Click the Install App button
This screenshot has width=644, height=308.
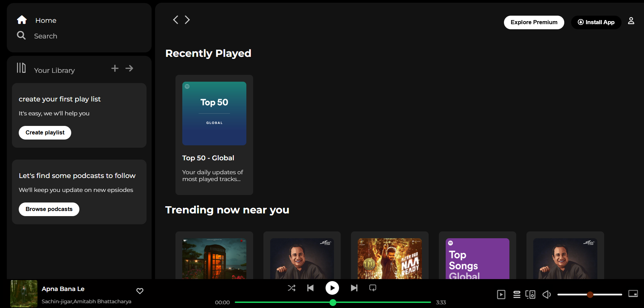(x=596, y=22)
